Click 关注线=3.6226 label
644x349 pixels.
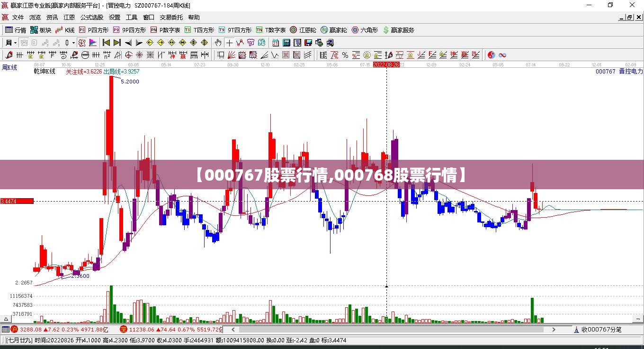point(84,72)
